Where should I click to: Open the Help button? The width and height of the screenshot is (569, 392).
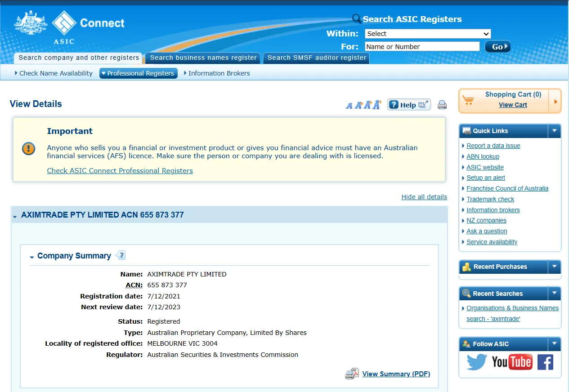pyautogui.click(x=409, y=105)
